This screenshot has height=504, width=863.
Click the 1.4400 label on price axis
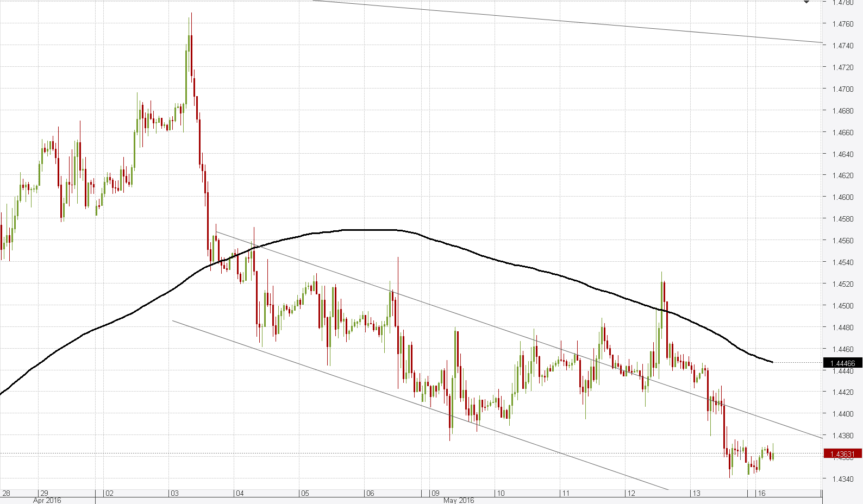(x=843, y=414)
